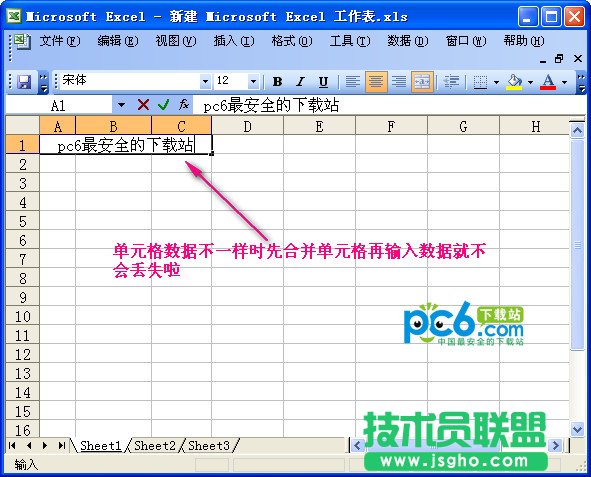Open borders style dropdown arrow
Viewport: 591px width, 477px height.
coord(496,82)
